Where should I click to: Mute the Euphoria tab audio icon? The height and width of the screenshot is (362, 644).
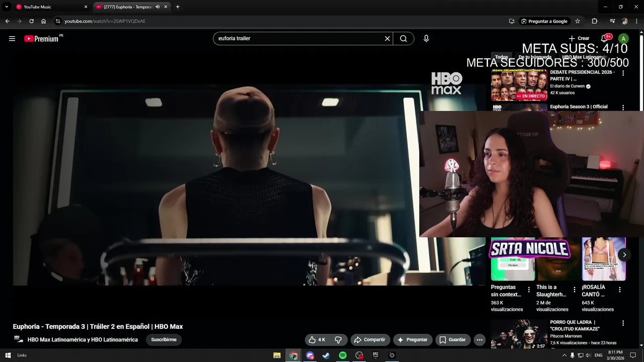(x=157, y=7)
